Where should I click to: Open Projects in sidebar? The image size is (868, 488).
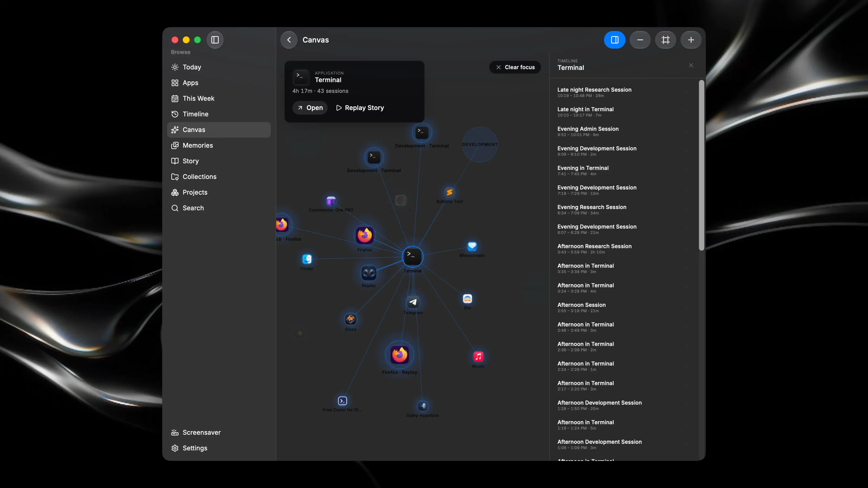pos(219,192)
